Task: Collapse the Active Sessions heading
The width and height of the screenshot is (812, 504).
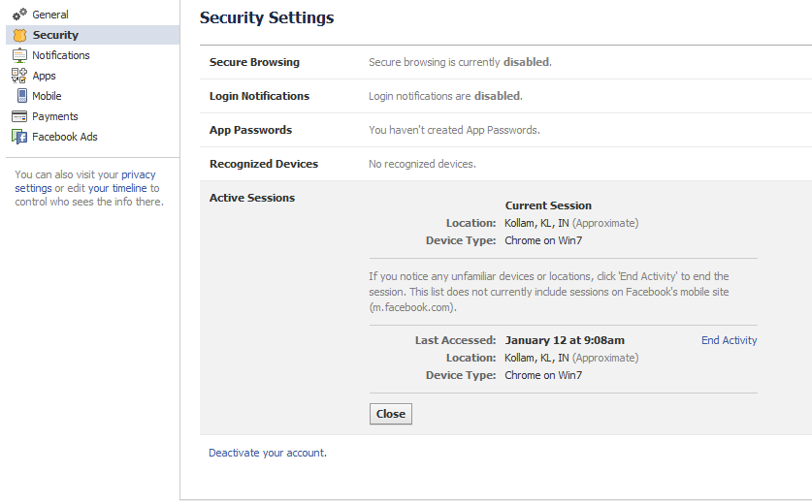Action: coord(252,198)
